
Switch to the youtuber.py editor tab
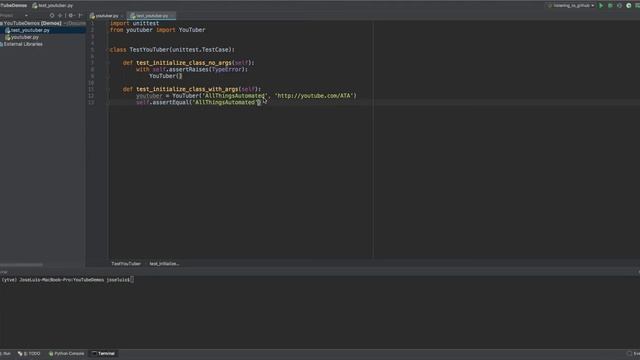(106, 16)
